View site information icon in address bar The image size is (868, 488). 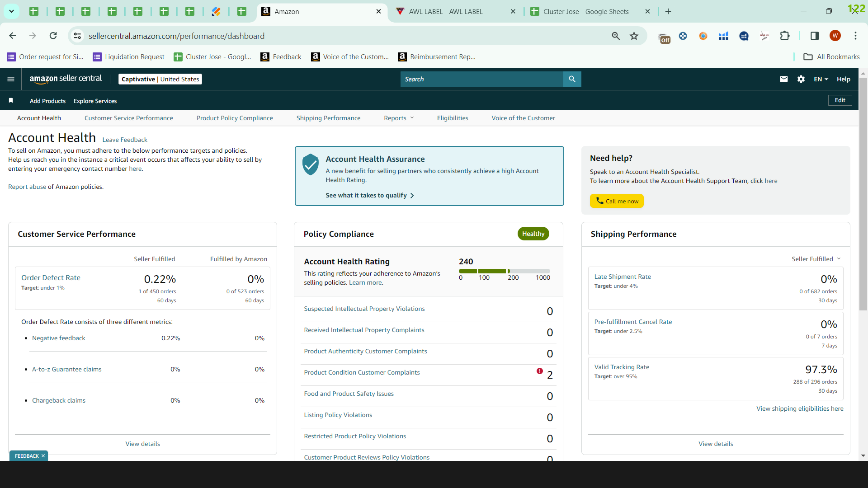point(77,36)
